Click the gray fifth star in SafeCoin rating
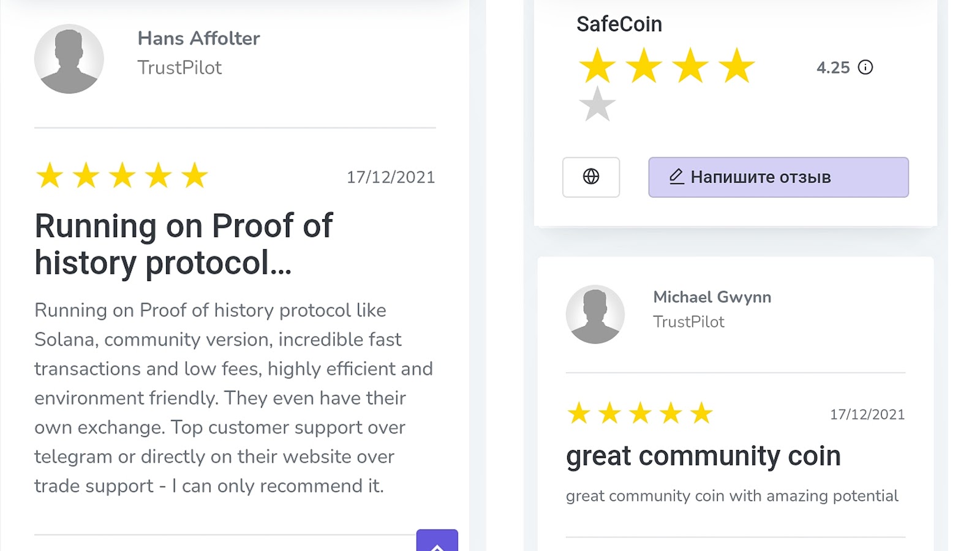The width and height of the screenshot is (980, 551). point(597,104)
